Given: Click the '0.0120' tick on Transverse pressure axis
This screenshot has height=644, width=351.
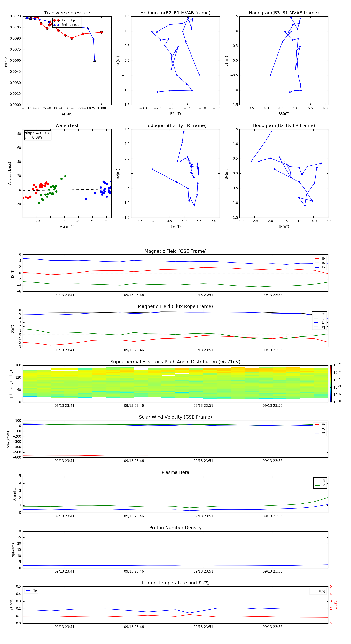Looking at the screenshot, I should click(15, 16).
